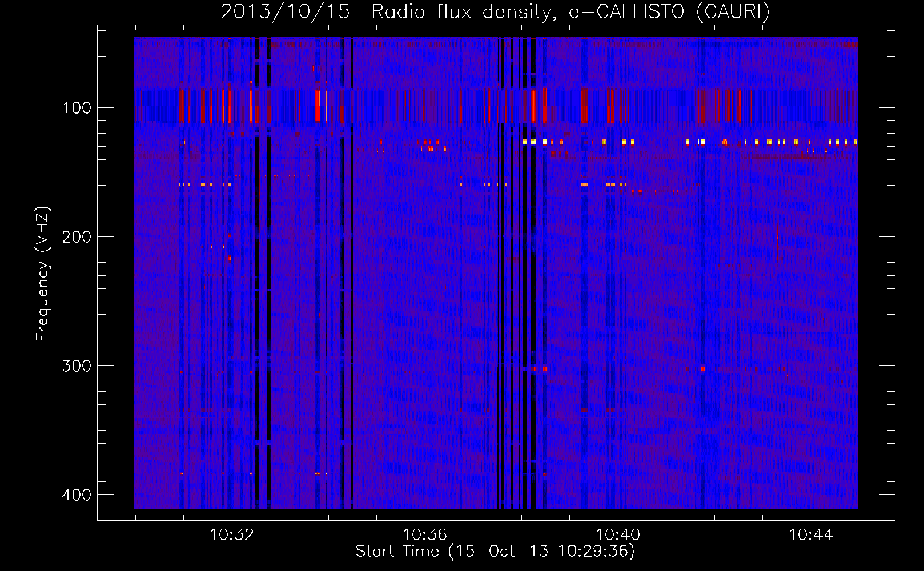Click the 'Start Time (15-Oct-13 10:29:36)' label
Image resolution: width=924 pixels, height=571 pixels.
pyautogui.click(x=495, y=552)
